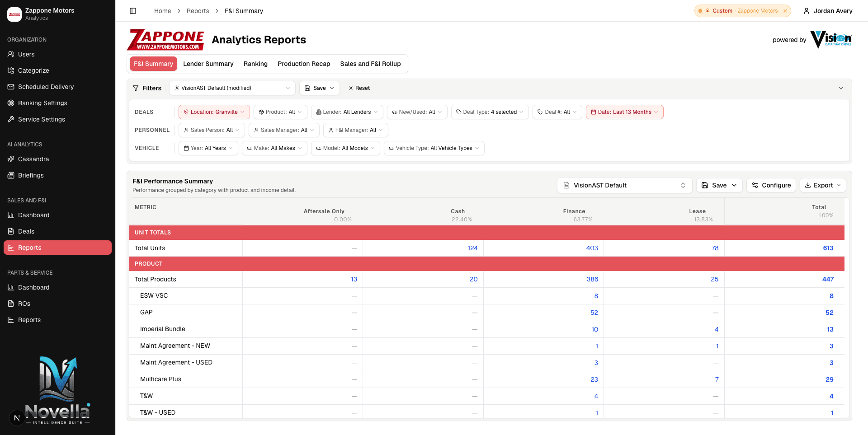This screenshot has height=435, width=868.
Task: Open Briefings page
Action: [x=57, y=175]
